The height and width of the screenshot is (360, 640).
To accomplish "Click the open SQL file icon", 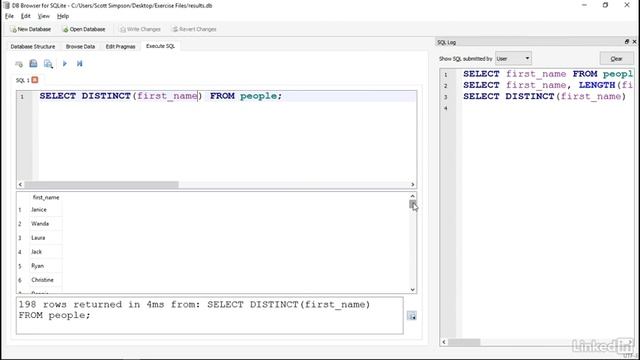I will 33,64.
